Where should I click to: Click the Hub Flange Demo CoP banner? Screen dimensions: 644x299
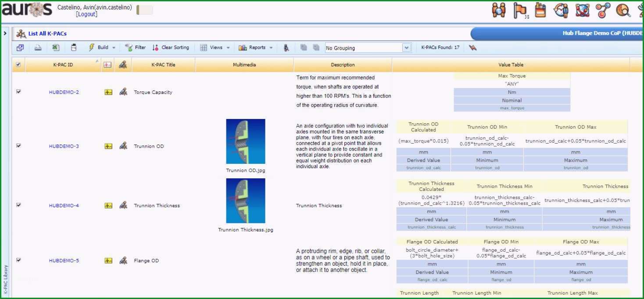pyautogui.click(x=557, y=33)
